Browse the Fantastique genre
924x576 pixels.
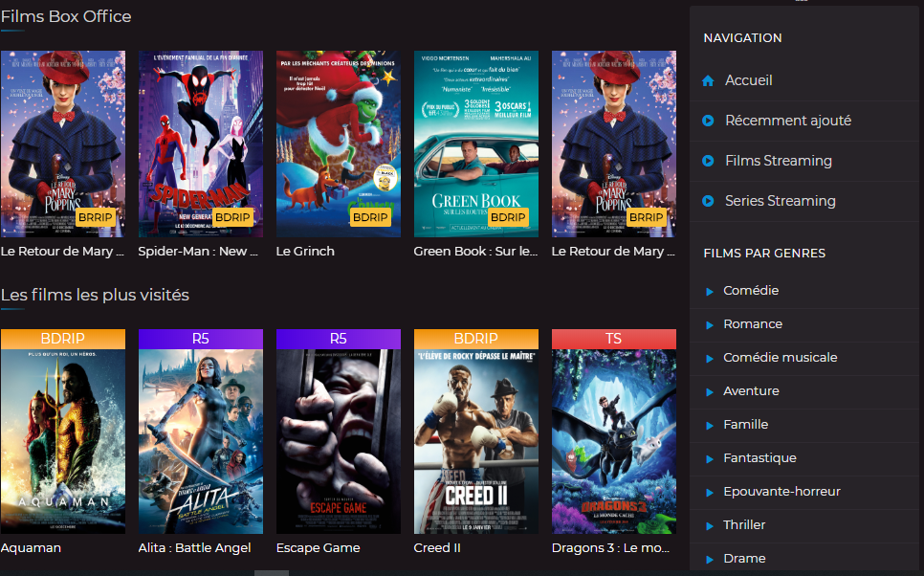(x=759, y=458)
